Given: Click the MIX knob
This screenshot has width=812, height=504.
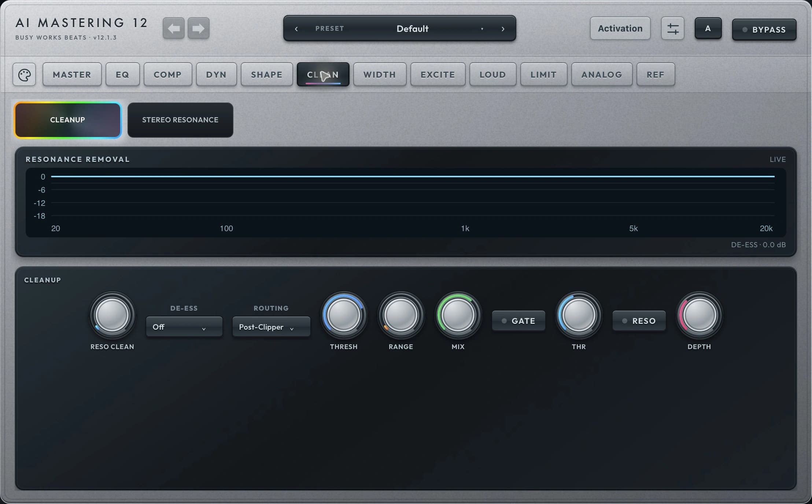Looking at the screenshot, I should [x=458, y=315].
